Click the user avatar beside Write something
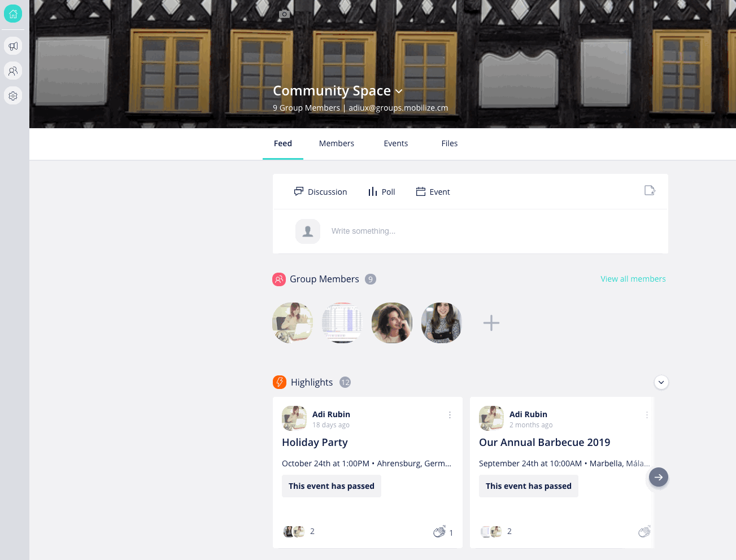The height and width of the screenshot is (560, 736). pos(308,231)
